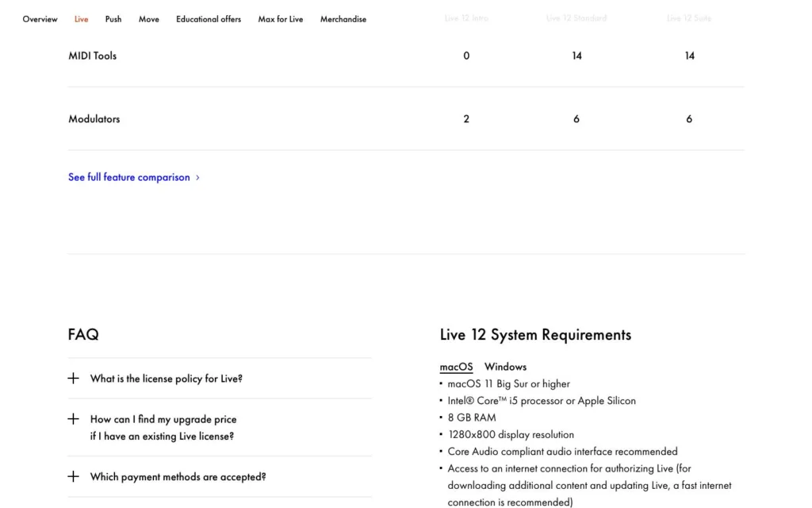Screen dimensions: 812x508
Task: Click the See full feature comparison link
Action: tap(129, 177)
